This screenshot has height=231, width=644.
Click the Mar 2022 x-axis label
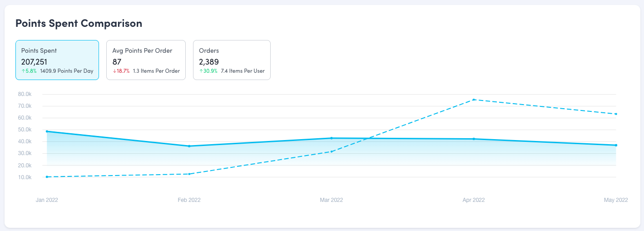pos(332,200)
